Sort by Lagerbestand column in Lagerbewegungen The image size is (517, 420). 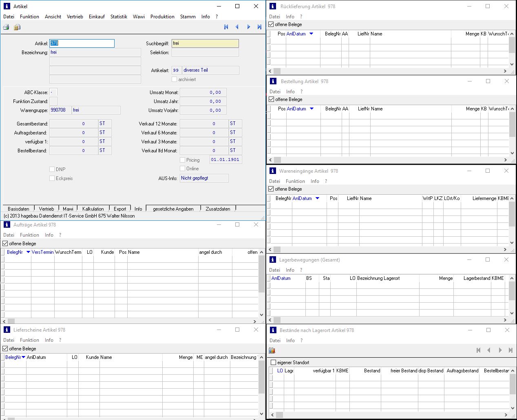point(477,278)
